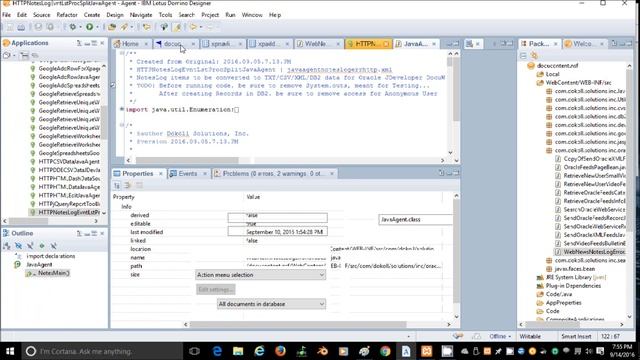
Task: Open the Run button dropdown arrow
Action: (x=97, y=27)
